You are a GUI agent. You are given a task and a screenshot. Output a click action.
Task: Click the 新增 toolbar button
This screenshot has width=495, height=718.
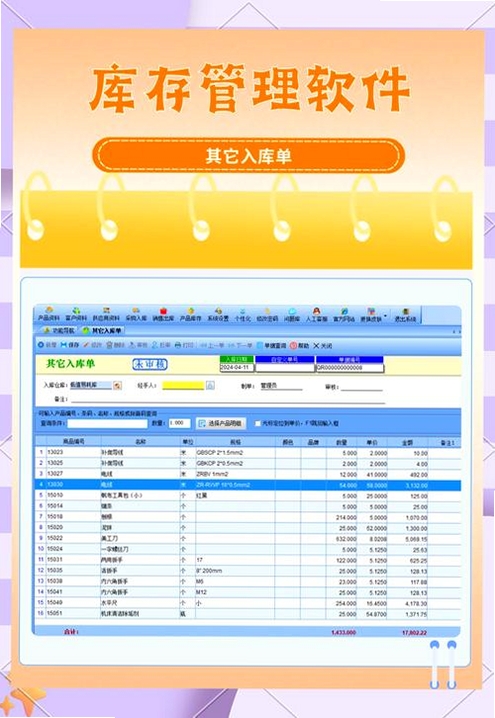47,345
